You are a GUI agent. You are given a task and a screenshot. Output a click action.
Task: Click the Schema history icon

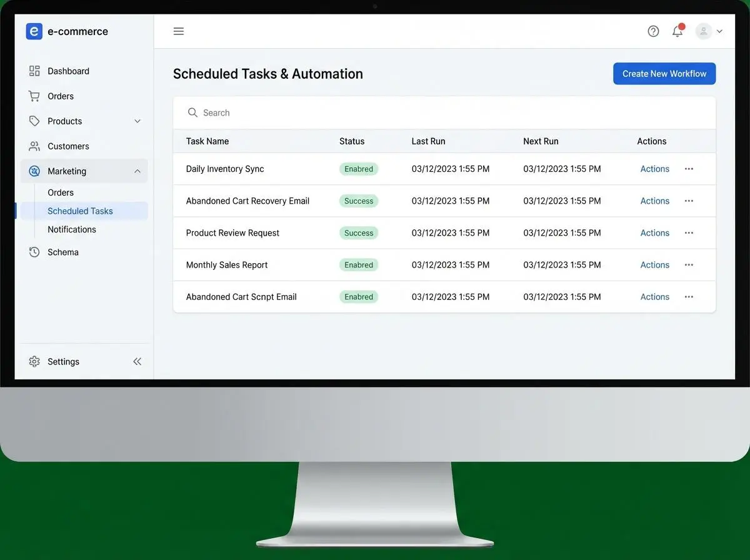pyautogui.click(x=34, y=252)
